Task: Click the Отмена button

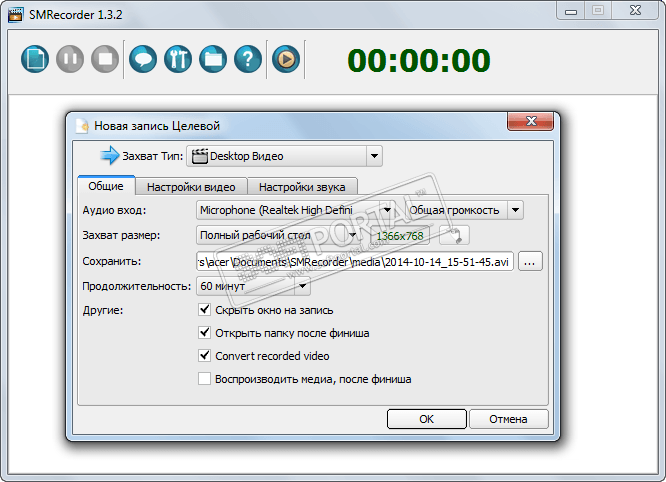Action: tap(508, 419)
